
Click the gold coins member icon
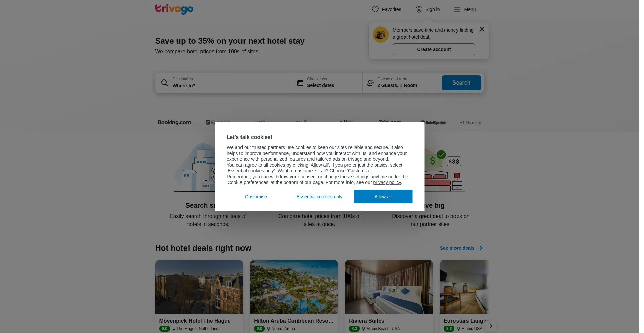click(380, 34)
